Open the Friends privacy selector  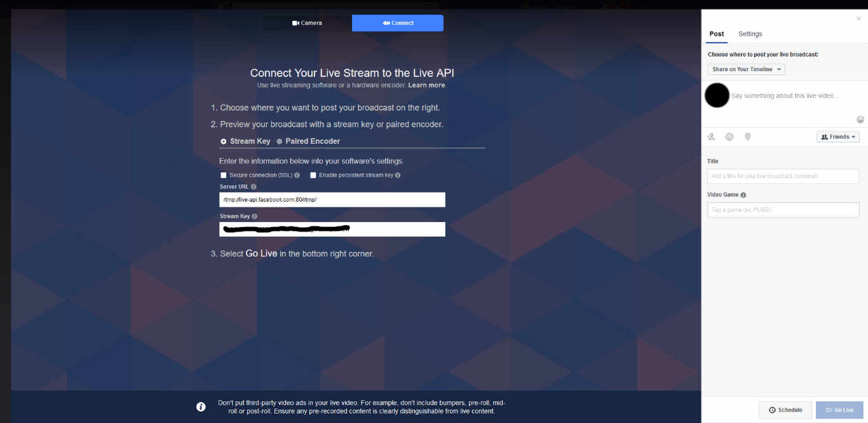point(837,136)
